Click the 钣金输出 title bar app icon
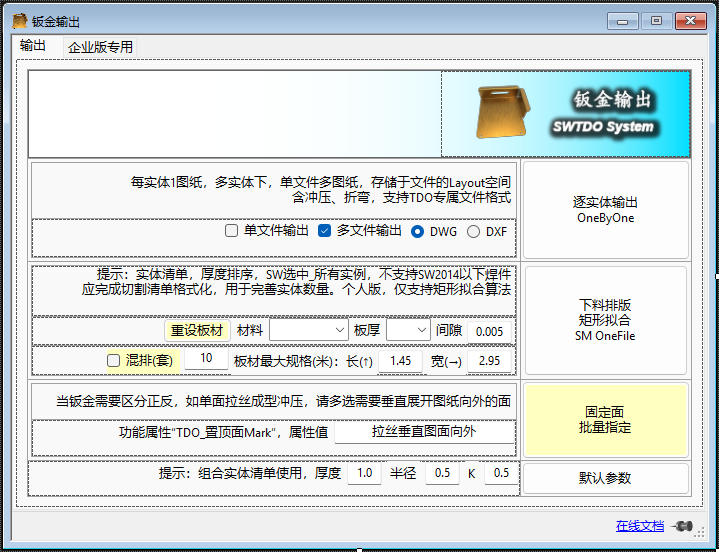 tap(18, 20)
